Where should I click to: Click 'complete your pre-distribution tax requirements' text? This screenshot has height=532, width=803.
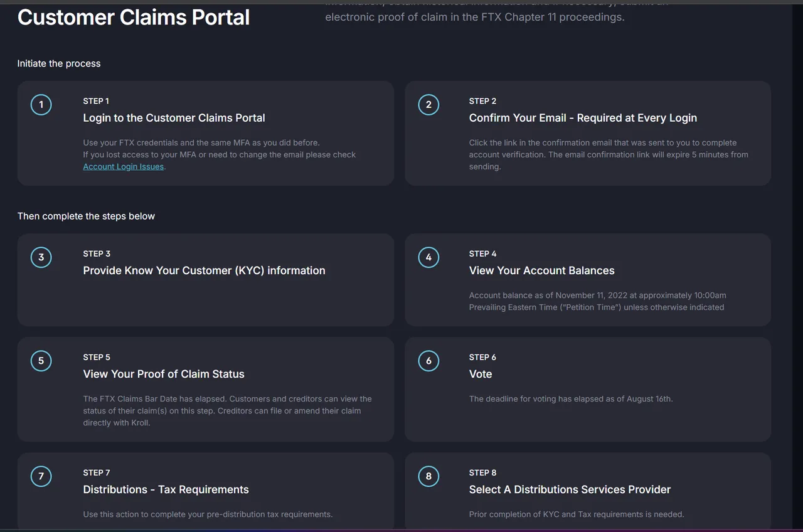point(208,514)
